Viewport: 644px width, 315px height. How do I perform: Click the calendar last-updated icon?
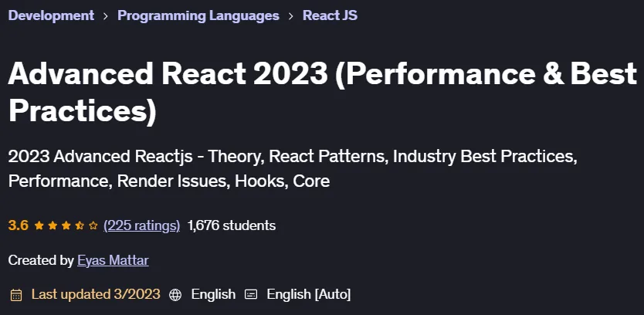pos(16,295)
